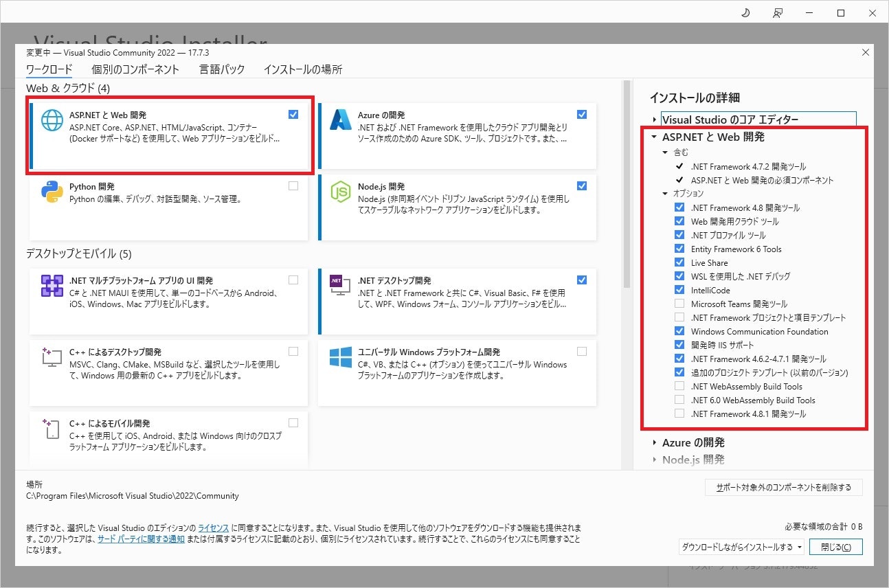
Task: Check .NET 6.0 WebAssembly Build Tools option
Action: point(679,400)
